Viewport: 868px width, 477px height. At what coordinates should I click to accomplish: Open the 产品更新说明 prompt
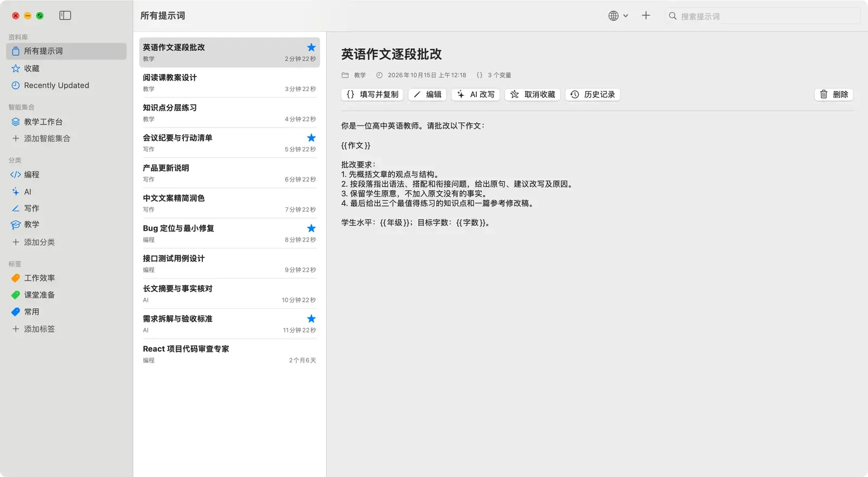(229, 173)
